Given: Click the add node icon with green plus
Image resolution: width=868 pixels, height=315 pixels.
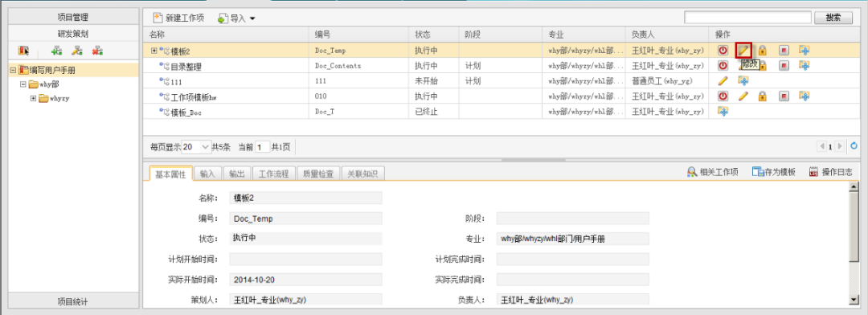Looking at the screenshot, I should pos(56,51).
